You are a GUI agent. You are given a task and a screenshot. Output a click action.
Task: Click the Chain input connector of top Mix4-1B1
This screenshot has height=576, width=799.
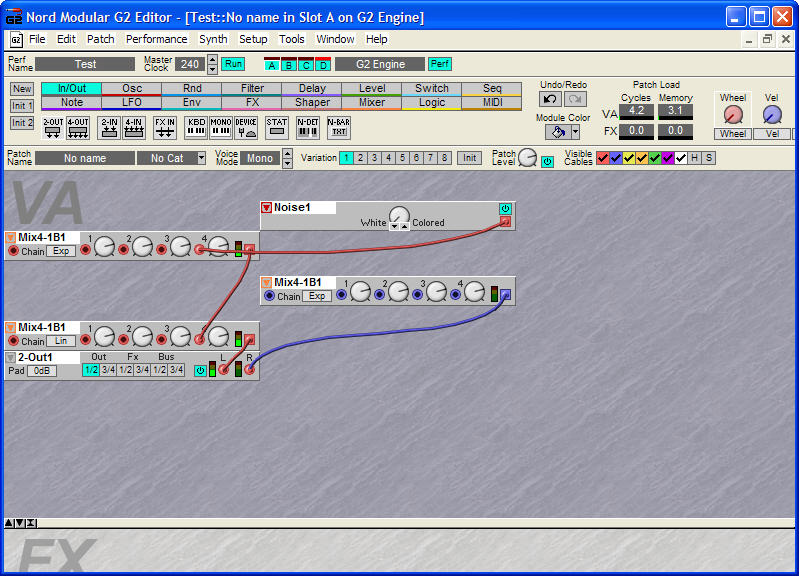point(14,251)
